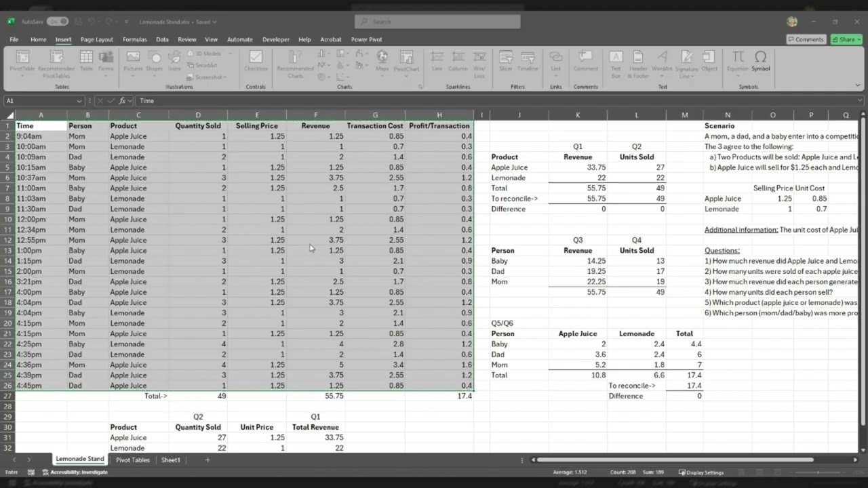Click the Excel app icon in title bar

[x=12, y=22]
